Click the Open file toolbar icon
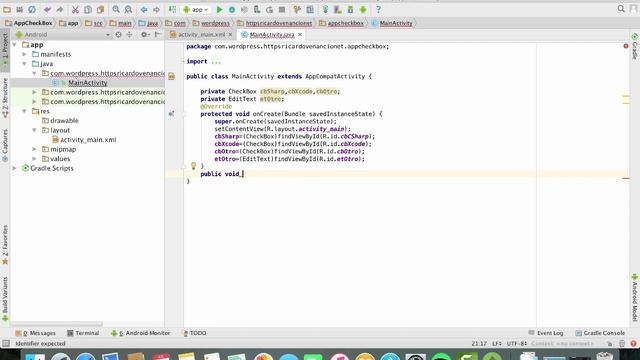Viewport: 640px width, 360px height. coord(7,9)
